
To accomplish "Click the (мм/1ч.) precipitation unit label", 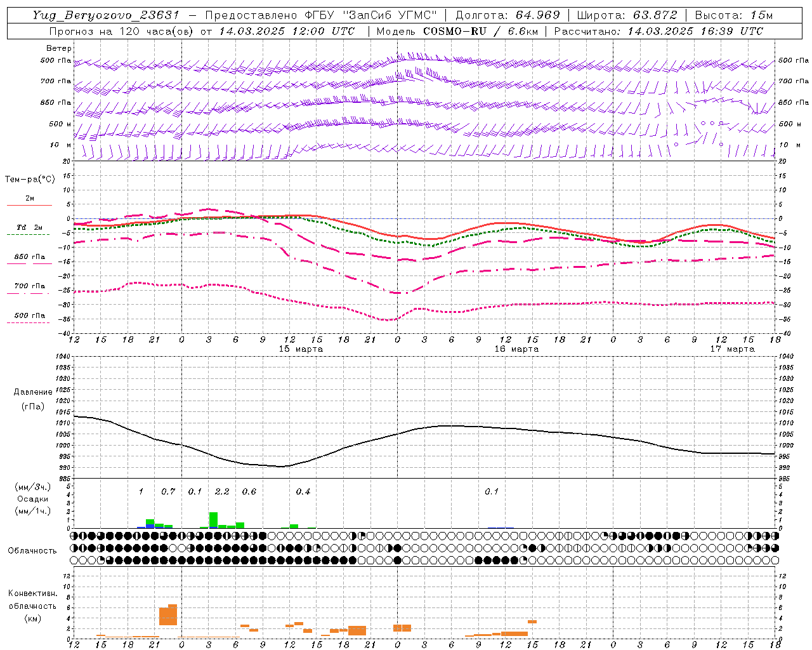I will [33, 511].
